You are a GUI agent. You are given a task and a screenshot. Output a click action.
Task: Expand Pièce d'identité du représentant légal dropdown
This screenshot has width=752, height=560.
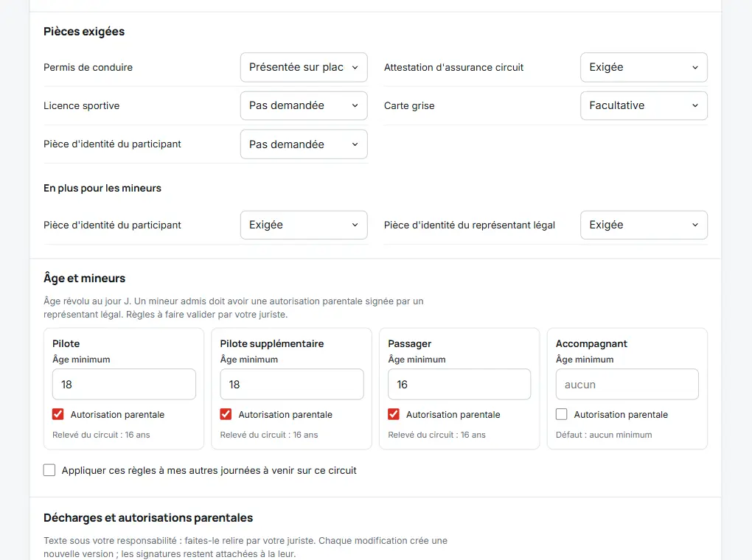(644, 225)
